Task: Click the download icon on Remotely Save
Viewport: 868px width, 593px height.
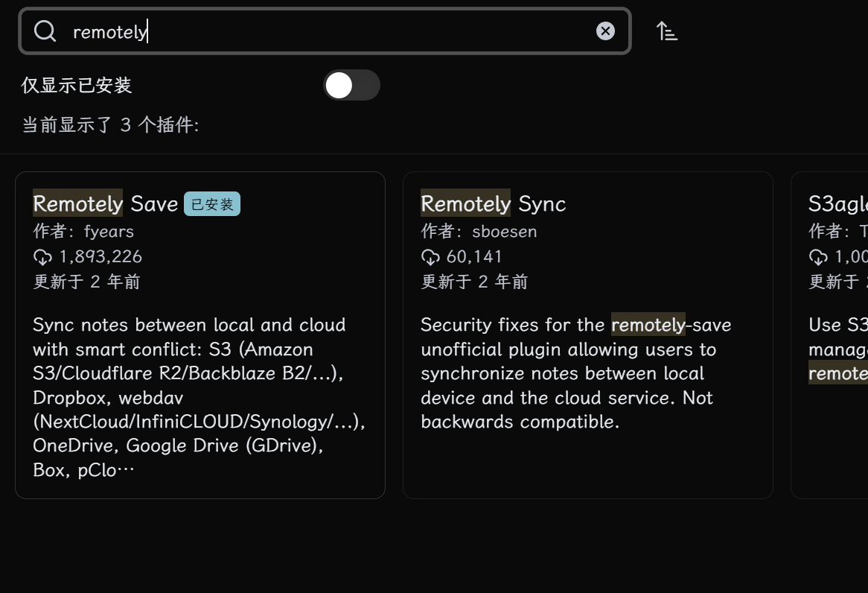Action: click(x=42, y=257)
